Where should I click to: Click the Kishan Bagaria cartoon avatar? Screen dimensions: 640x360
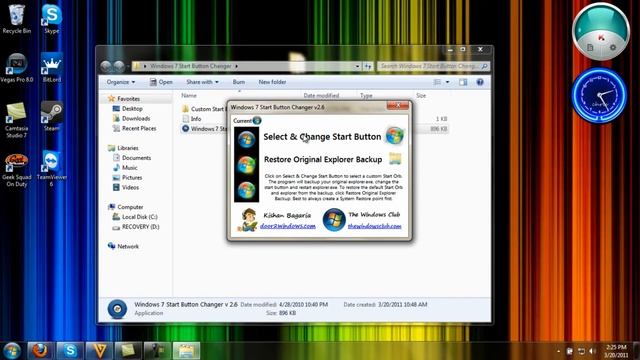pyautogui.click(x=248, y=220)
